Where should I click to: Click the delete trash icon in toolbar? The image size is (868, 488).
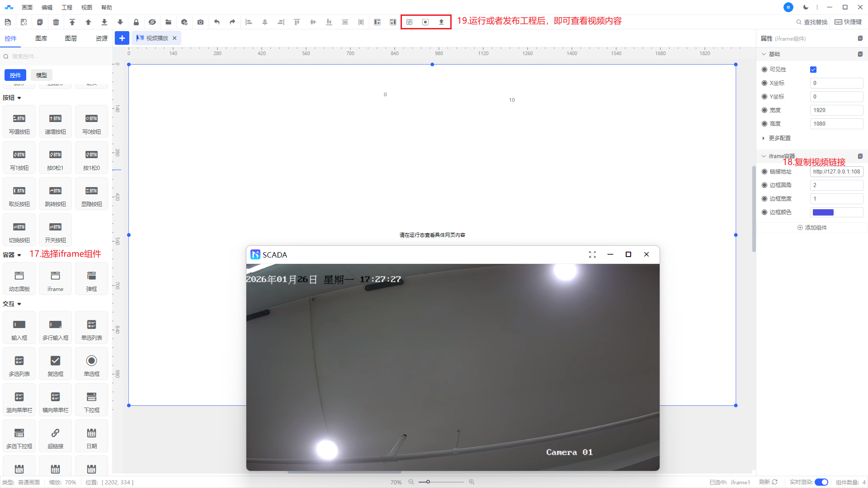(x=56, y=22)
